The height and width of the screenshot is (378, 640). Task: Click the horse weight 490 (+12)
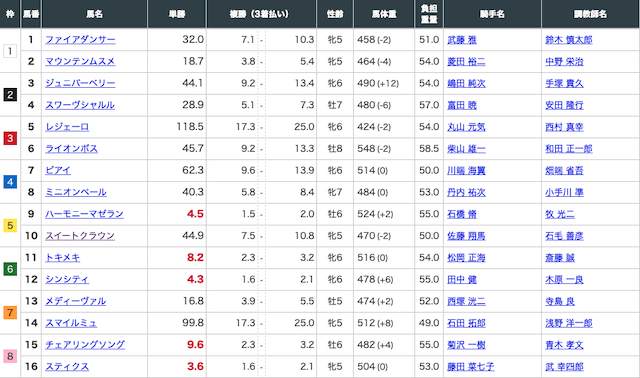pos(378,83)
